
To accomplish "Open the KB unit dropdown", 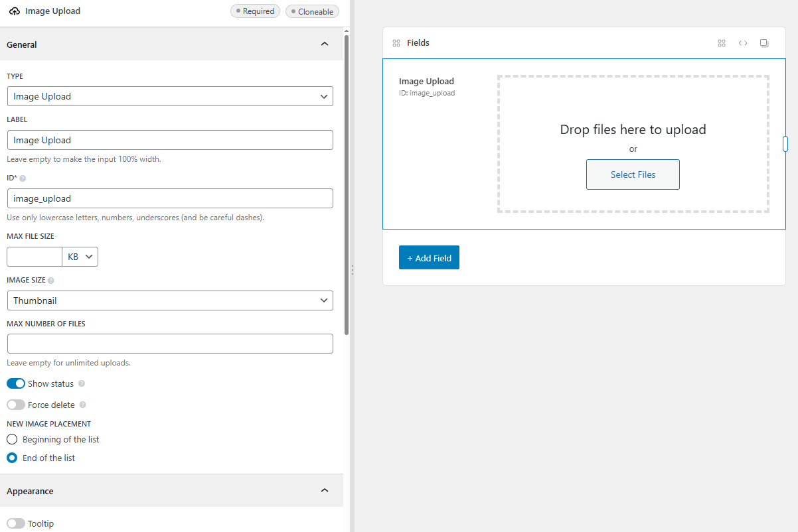I will [80, 257].
